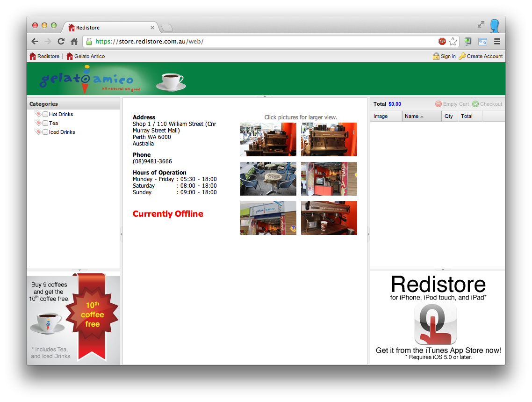Click the phone number (08)9481-3666
Screen dimensions: 532x402
tap(152, 161)
